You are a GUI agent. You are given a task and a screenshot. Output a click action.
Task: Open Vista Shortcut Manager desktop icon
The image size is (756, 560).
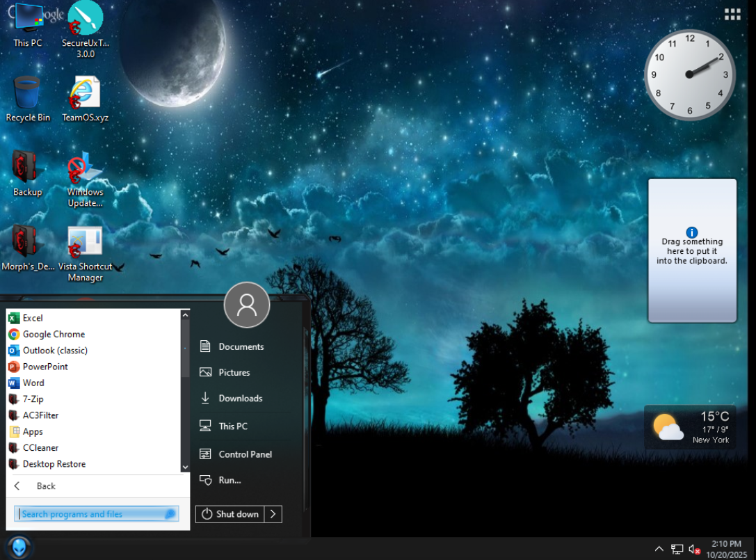pos(86,254)
